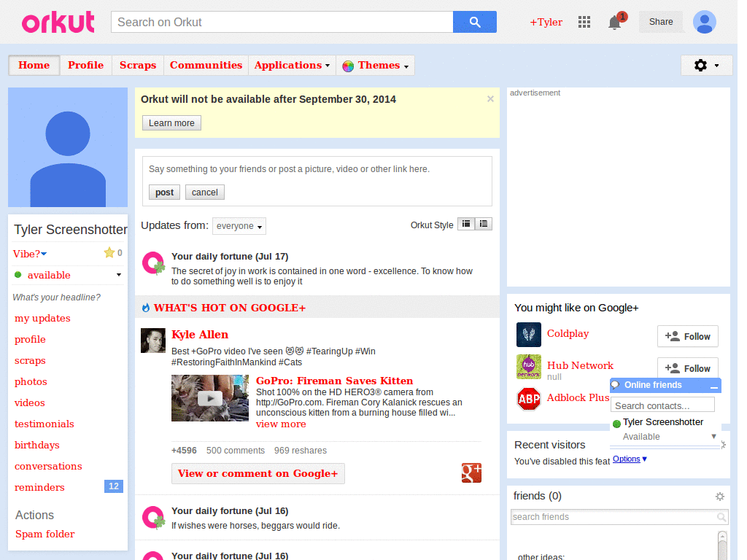Click the Hub Network logo icon

click(x=528, y=367)
